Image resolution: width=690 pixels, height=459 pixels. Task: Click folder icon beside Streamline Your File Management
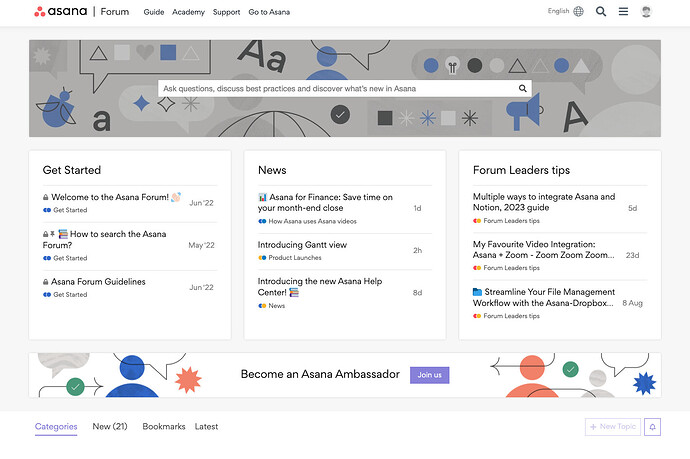pyautogui.click(x=477, y=292)
